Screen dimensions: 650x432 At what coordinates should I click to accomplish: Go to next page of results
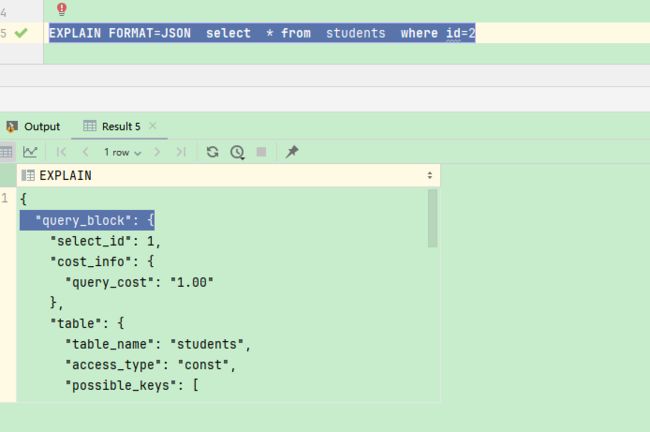coord(157,152)
